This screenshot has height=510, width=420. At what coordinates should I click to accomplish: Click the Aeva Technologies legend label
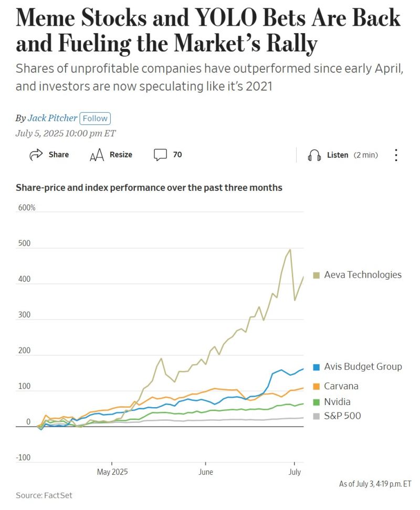click(363, 275)
